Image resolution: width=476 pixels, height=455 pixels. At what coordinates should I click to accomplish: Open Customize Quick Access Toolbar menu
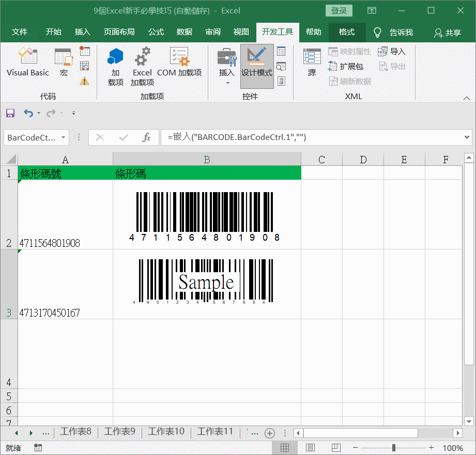pos(73,113)
